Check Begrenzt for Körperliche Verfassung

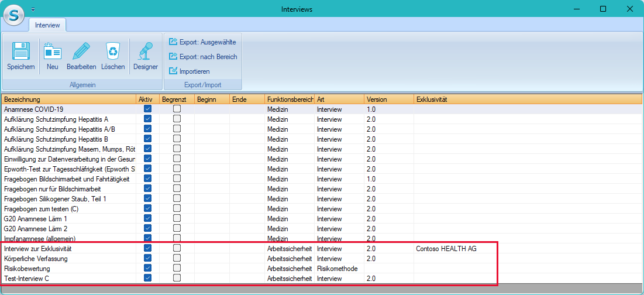pyautogui.click(x=177, y=258)
